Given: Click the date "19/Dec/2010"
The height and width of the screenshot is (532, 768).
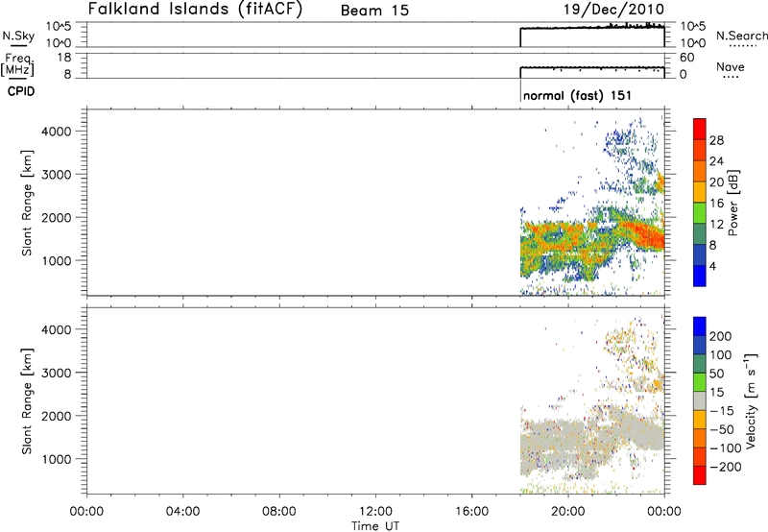Looking at the screenshot, I should [x=613, y=10].
